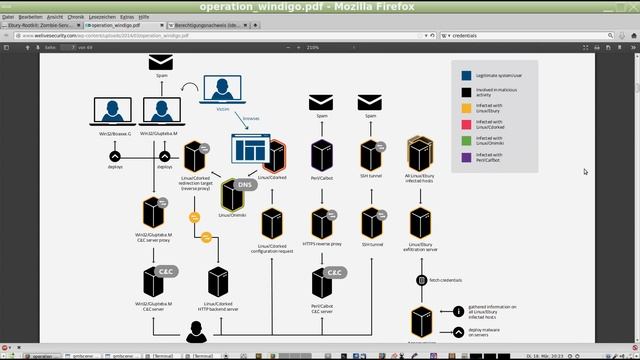Image resolution: width=640 pixels, height=360 pixels.
Task: Reload the current page
Action: 433,36
